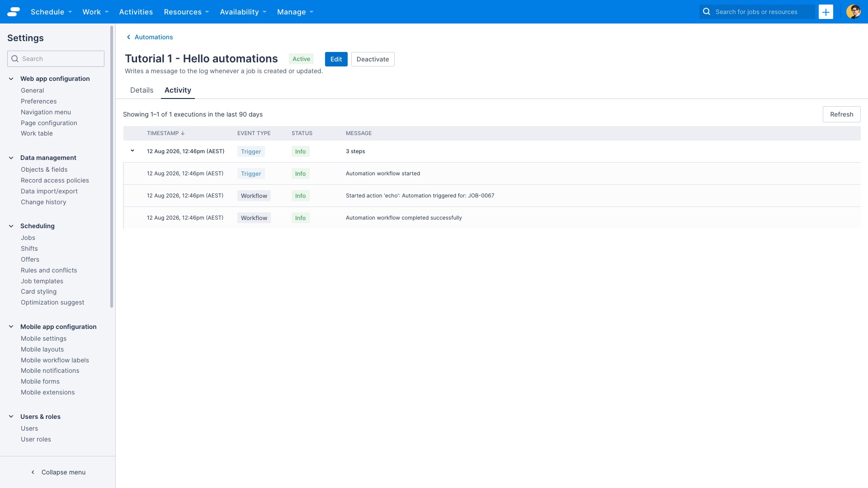Open Job templates

coord(42,281)
